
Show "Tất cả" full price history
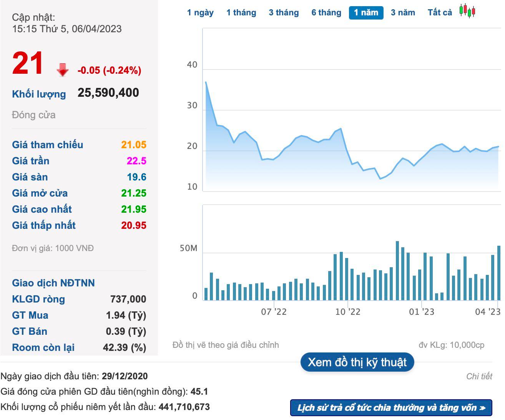(x=440, y=13)
